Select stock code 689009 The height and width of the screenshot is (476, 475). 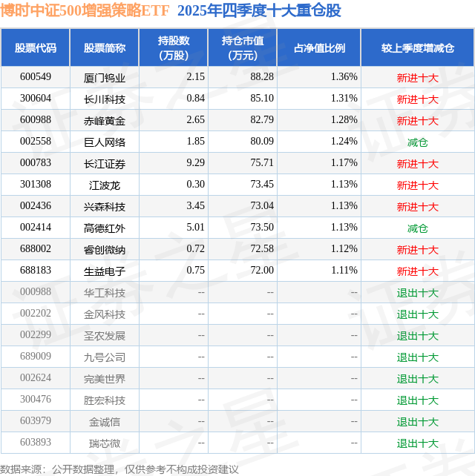tap(36, 357)
